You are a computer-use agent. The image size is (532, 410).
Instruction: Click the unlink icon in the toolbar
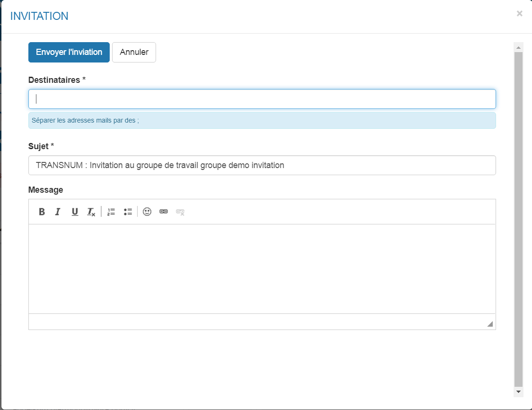[180, 212]
